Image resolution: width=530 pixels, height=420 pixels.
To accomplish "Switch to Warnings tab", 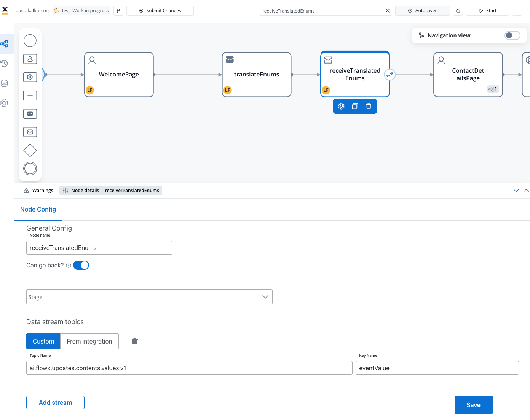I will point(38,191).
